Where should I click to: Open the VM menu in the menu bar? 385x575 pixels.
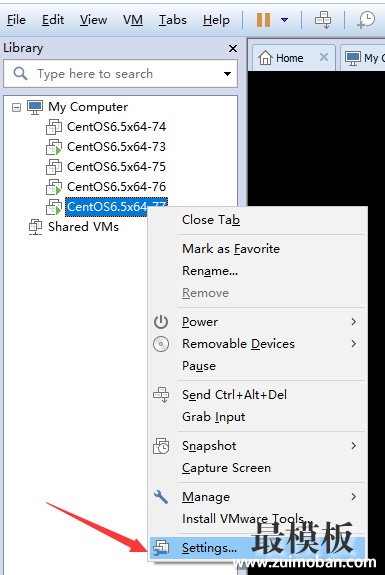click(133, 20)
